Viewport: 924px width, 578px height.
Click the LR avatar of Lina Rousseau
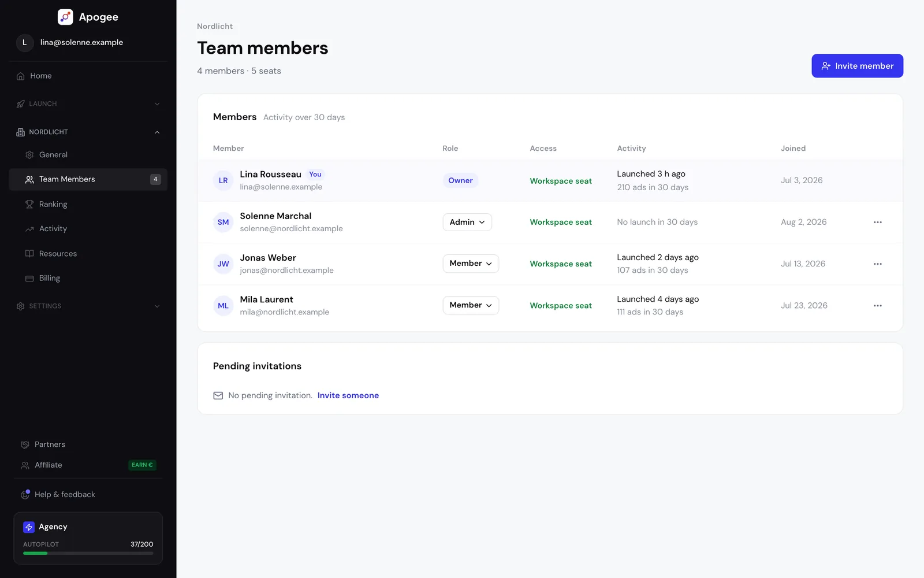[223, 181]
